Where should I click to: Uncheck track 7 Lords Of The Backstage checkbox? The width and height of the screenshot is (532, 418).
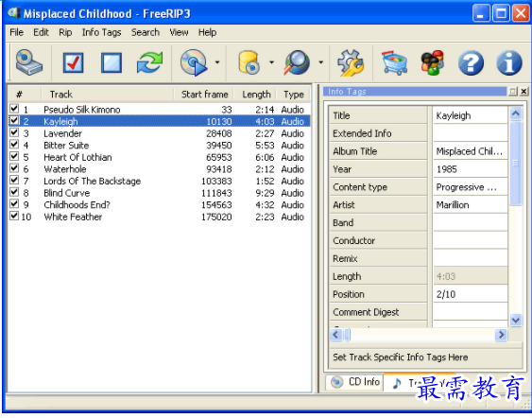tap(14, 180)
